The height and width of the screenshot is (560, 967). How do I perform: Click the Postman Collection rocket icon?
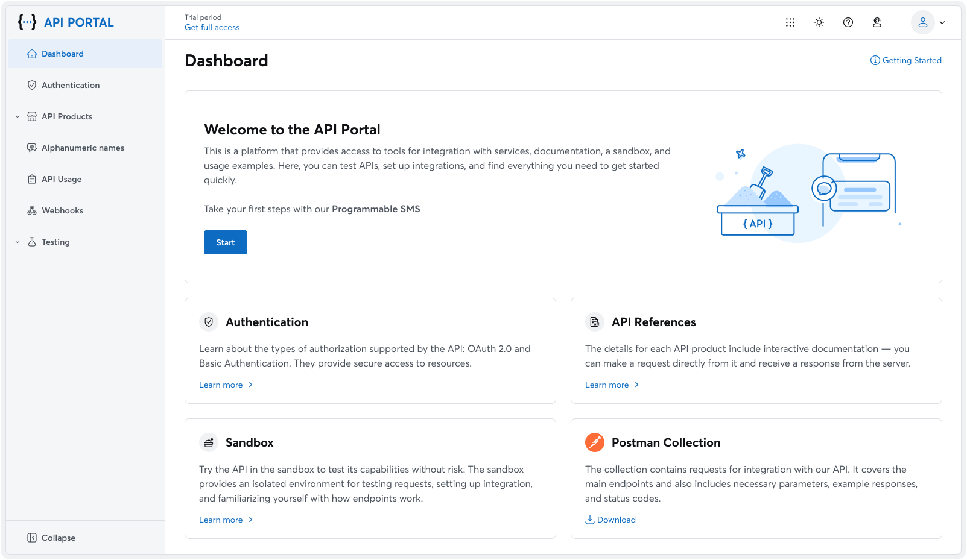(595, 442)
